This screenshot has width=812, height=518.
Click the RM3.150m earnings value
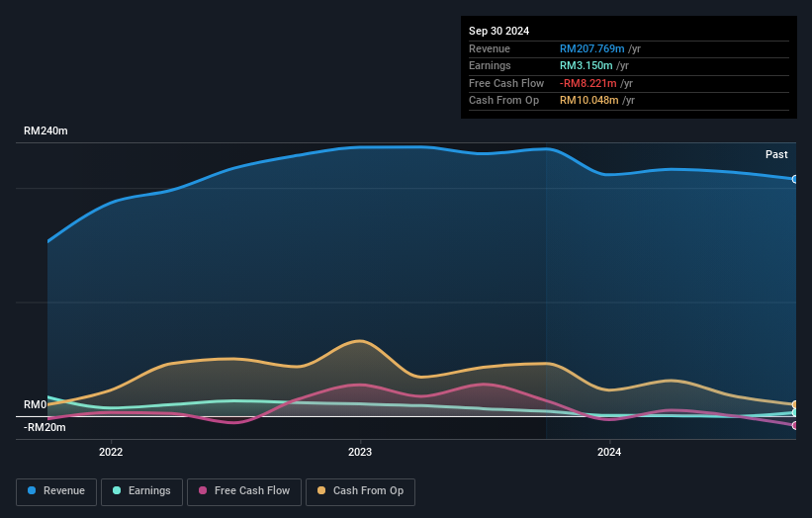coord(586,65)
